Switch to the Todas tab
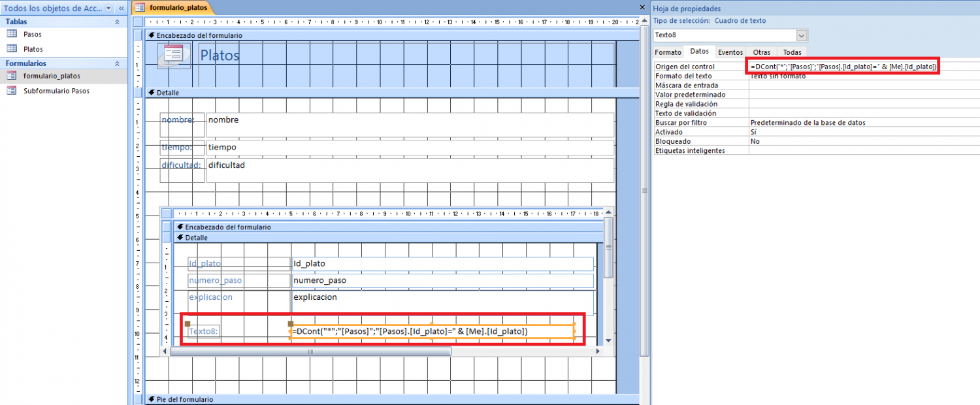The height and width of the screenshot is (405, 980). click(791, 52)
